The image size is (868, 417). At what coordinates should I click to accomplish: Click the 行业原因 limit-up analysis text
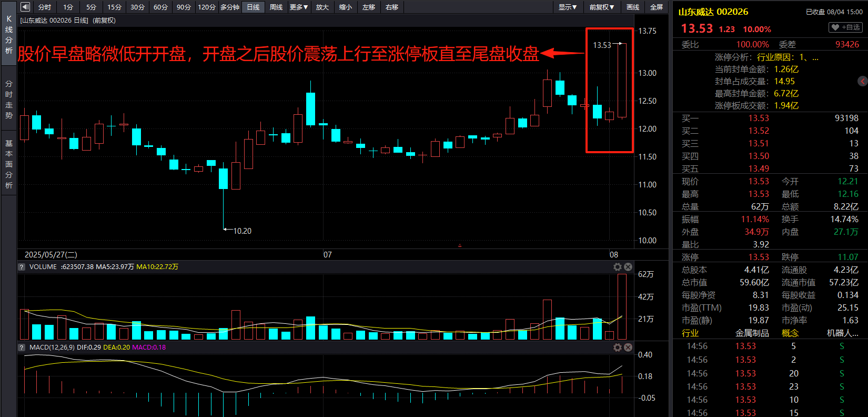pyautogui.click(x=788, y=57)
